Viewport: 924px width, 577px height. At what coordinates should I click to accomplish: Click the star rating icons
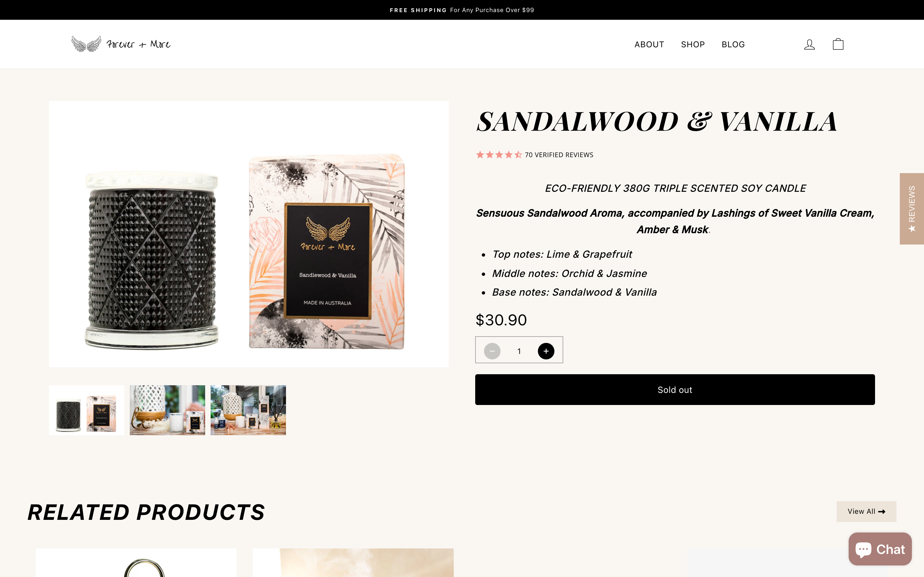click(499, 155)
